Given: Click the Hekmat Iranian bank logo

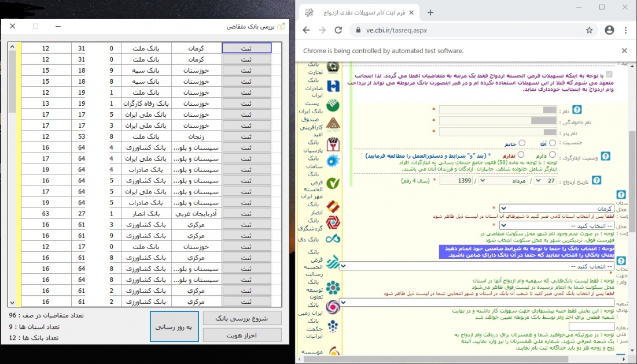Looking at the screenshot, I should pos(333,326).
